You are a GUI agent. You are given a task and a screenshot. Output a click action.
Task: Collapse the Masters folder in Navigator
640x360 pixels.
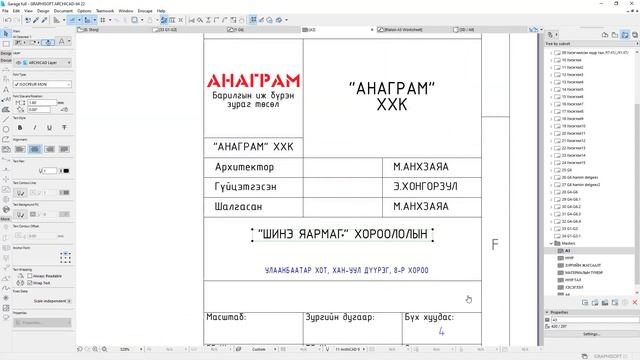point(551,243)
